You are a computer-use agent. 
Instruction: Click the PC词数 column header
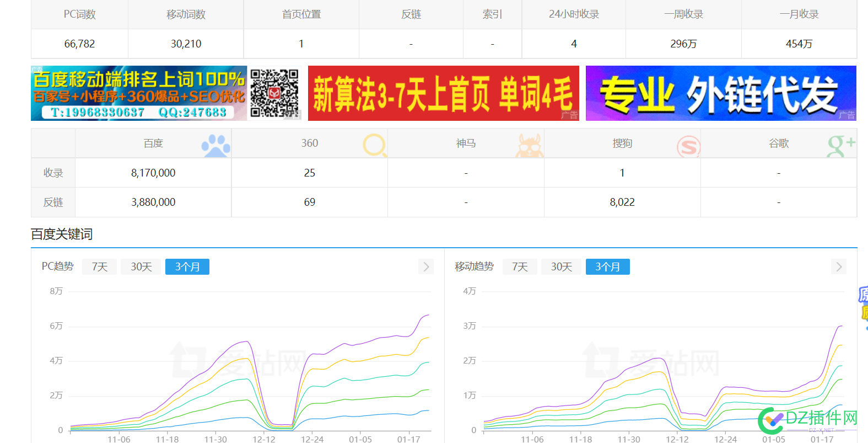(x=79, y=14)
